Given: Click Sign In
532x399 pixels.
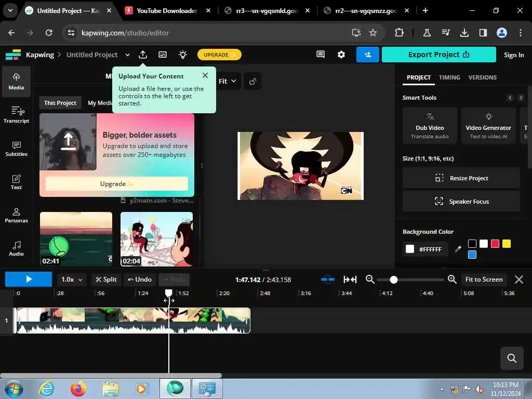Looking at the screenshot, I should click(513, 55).
